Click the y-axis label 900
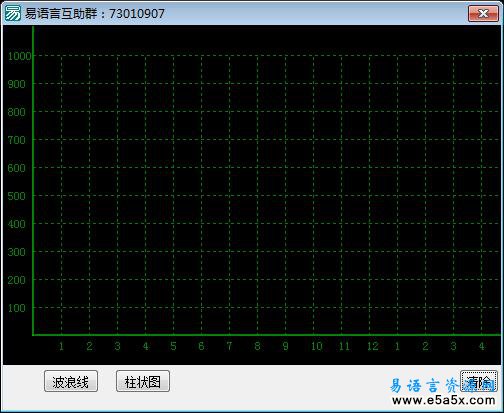Screen dimensions: 504x413 [x=17, y=84]
